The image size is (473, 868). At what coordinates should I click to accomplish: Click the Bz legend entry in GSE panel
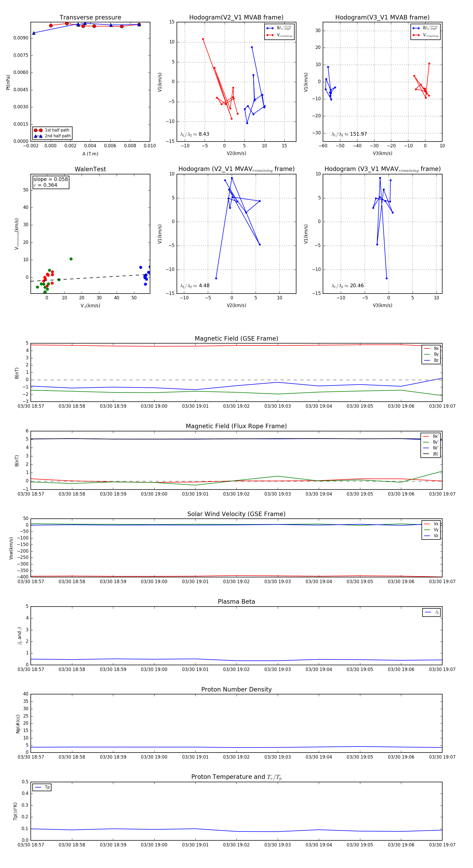[431, 361]
